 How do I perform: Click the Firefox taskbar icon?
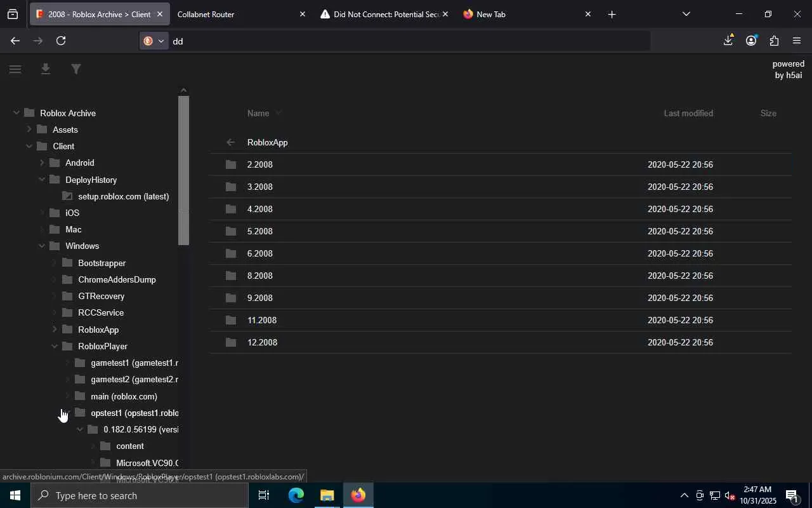(x=358, y=495)
